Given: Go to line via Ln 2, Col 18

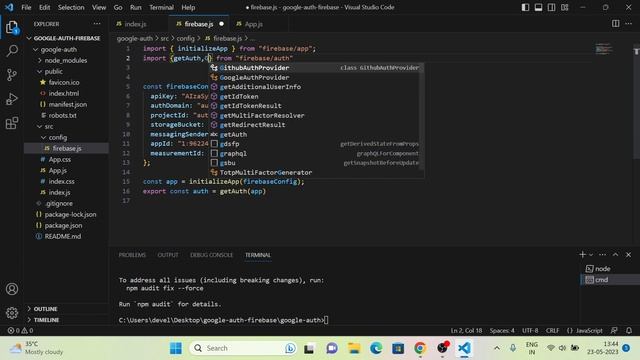Looking at the screenshot, I should tap(466, 331).
